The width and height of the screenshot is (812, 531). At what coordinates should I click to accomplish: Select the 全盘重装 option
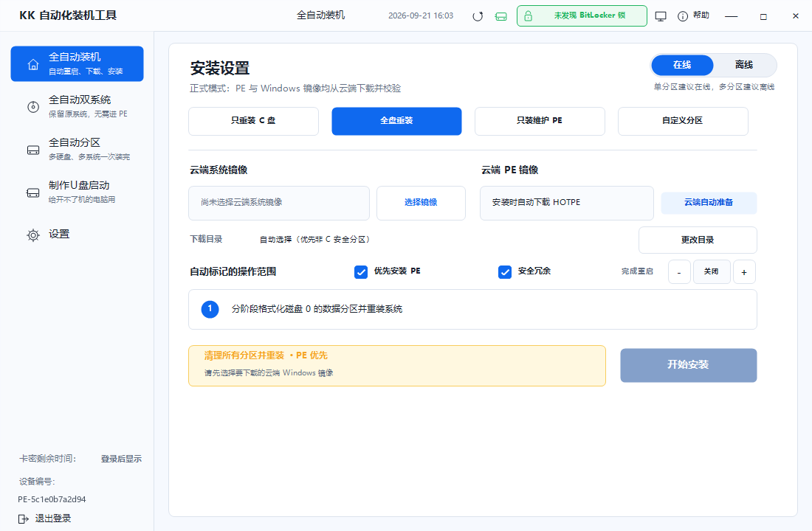tap(396, 121)
